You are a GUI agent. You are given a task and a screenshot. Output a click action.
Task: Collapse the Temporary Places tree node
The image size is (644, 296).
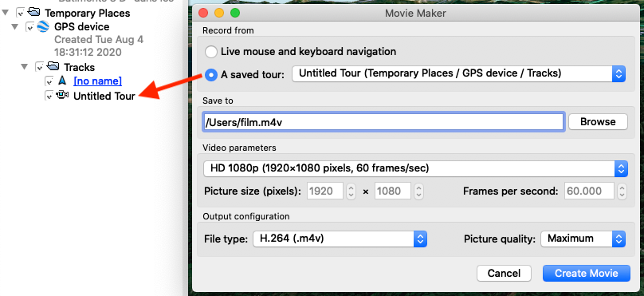coord(6,13)
